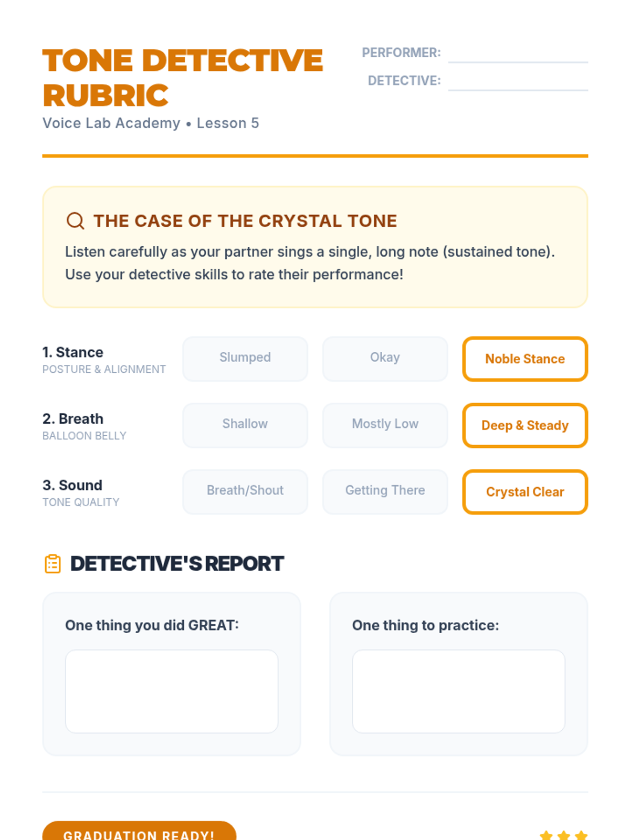This screenshot has width=630, height=840.
Task: Choose the Crystal Clear tone option
Action: click(x=525, y=492)
